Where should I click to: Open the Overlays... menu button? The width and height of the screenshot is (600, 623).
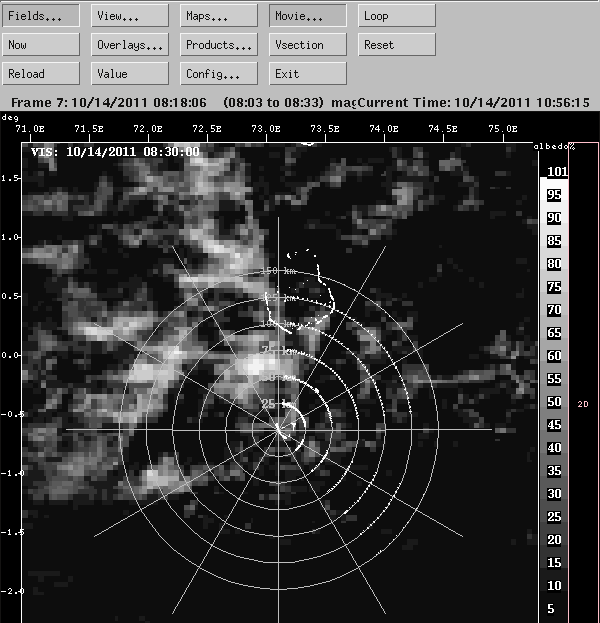pyautogui.click(x=130, y=44)
